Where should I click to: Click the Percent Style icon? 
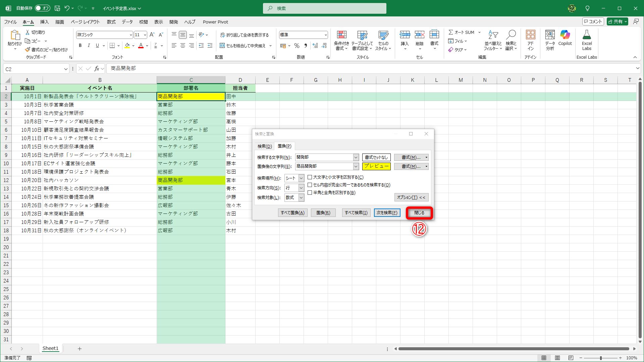point(297,46)
